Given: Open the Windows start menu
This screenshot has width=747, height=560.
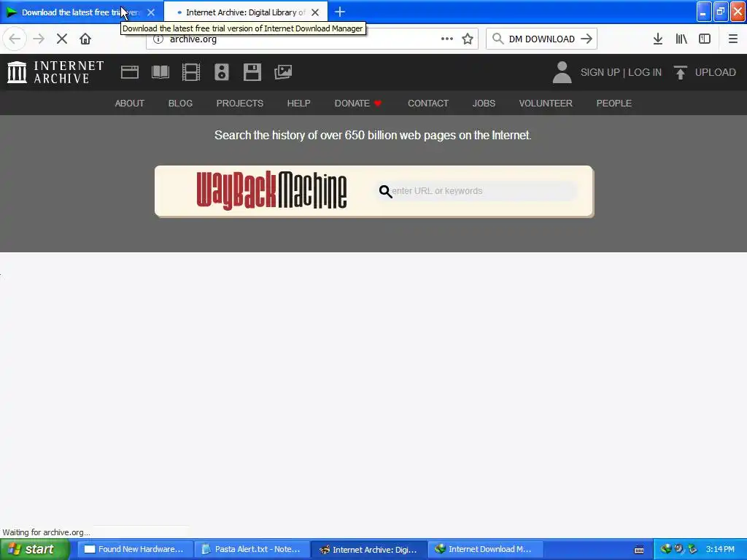Looking at the screenshot, I should 35,549.
